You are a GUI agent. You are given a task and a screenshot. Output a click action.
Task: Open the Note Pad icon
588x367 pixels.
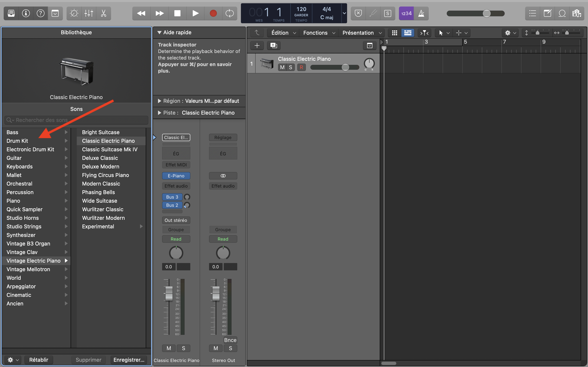tap(547, 13)
